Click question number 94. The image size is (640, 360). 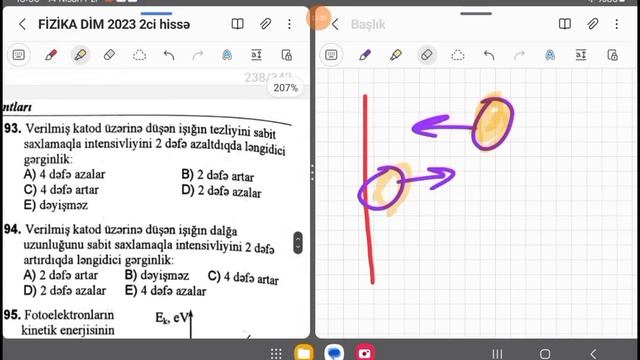(13, 229)
